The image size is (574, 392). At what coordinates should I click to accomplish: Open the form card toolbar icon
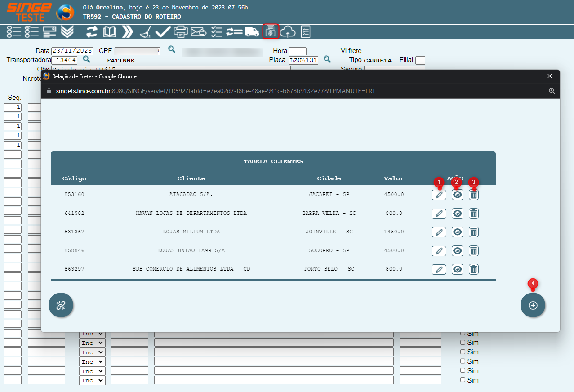49,31
